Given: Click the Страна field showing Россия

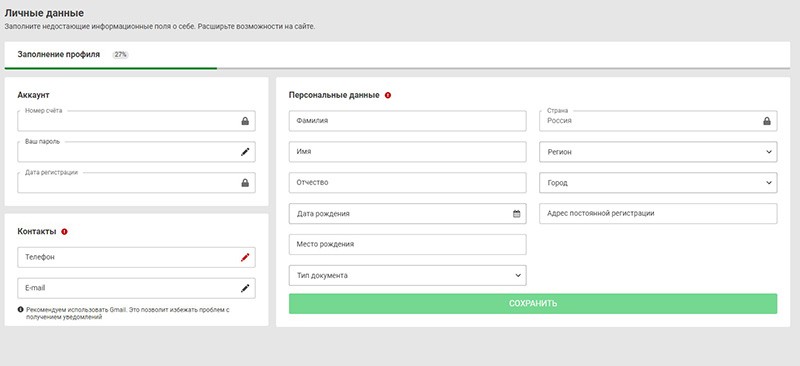Looking at the screenshot, I should [x=658, y=121].
